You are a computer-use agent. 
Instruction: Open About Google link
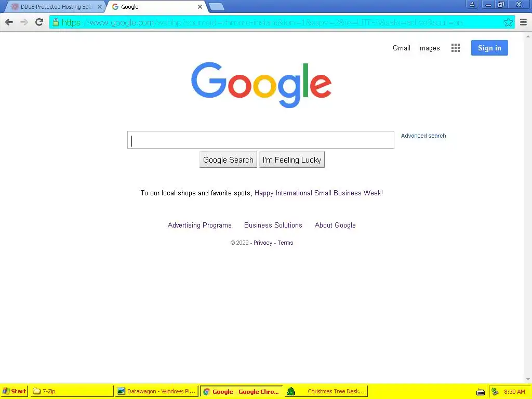[335, 225]
